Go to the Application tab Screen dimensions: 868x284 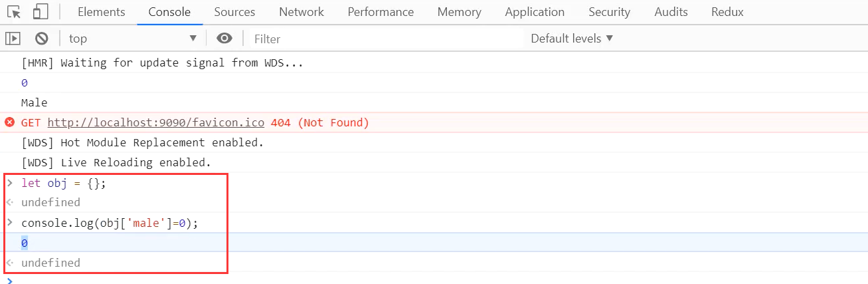(535, 12)
